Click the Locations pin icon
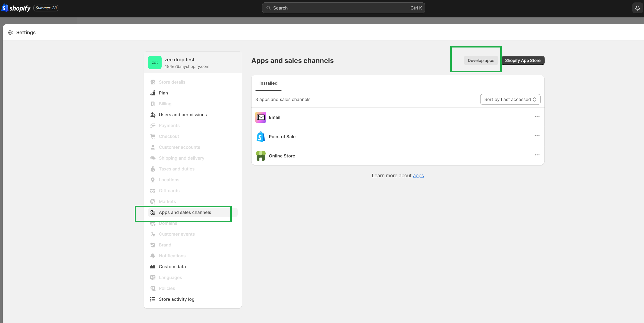Screen dimensions: 644x323 click(153, 180)
